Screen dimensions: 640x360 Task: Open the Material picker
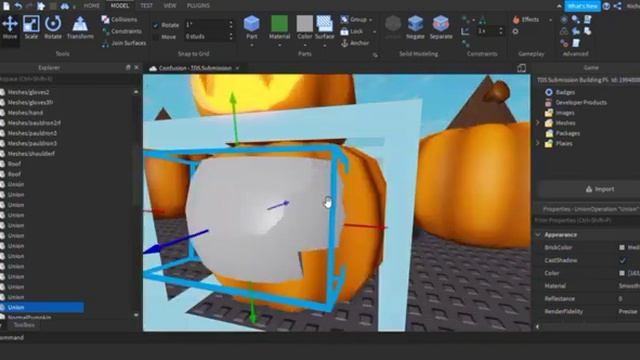[280, 27]
